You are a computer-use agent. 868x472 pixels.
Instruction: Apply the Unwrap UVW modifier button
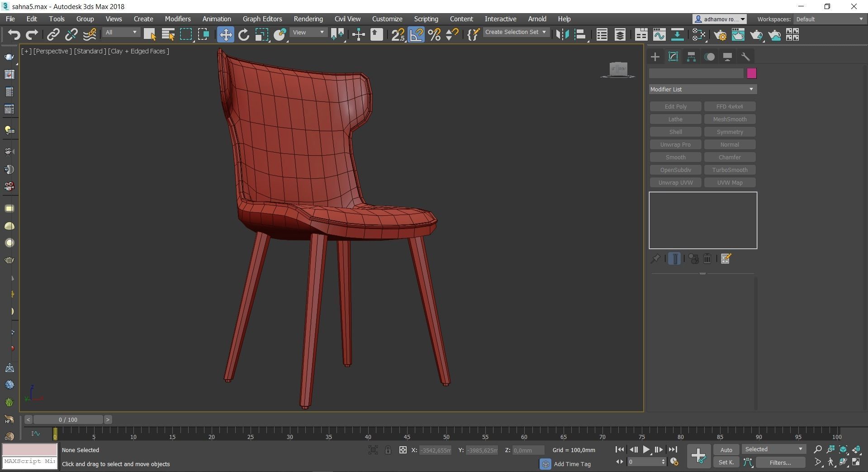click(x=675, y=182)
